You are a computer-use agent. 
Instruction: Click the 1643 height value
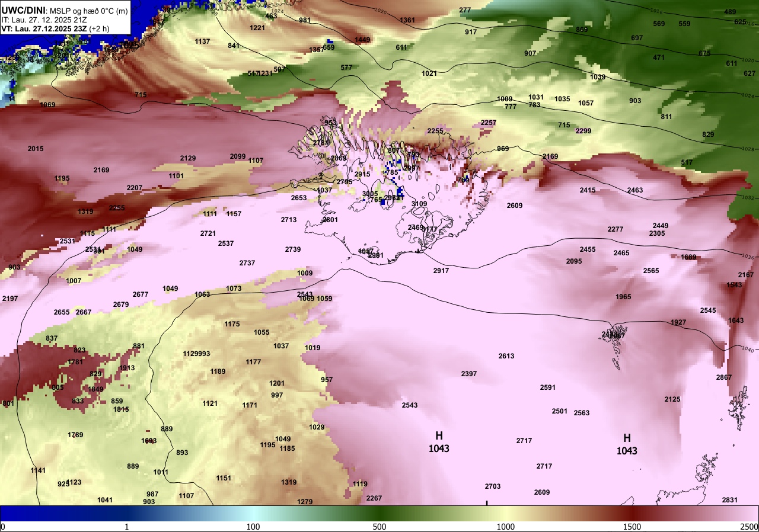pyautogui.click(x=736, y=321)
